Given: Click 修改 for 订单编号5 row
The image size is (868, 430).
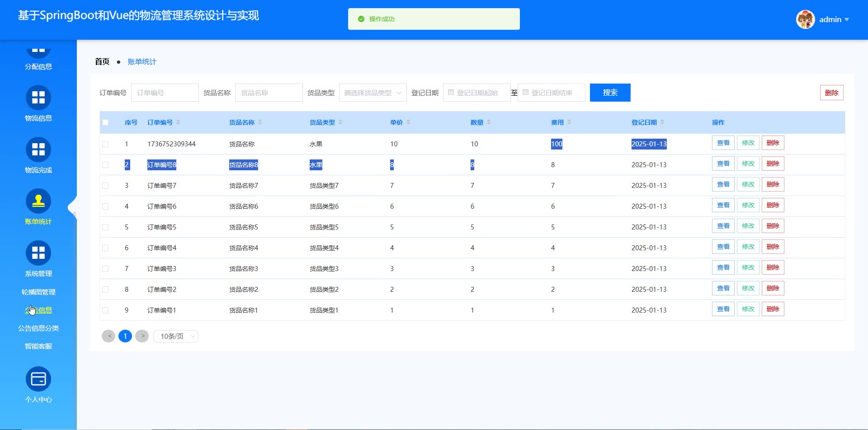Looking at the screenshot, I should coord(748,226).
